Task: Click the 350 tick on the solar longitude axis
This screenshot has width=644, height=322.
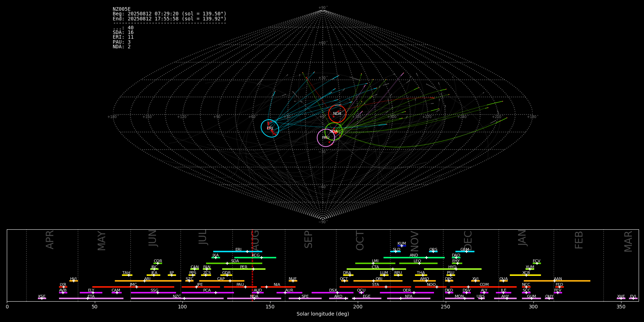Action: pos(621,307)
